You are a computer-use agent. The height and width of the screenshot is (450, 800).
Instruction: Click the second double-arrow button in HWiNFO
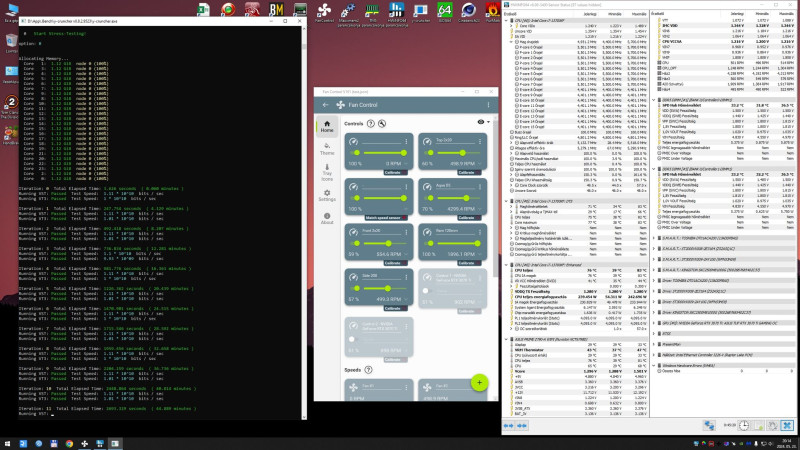(x=521, y=425)
